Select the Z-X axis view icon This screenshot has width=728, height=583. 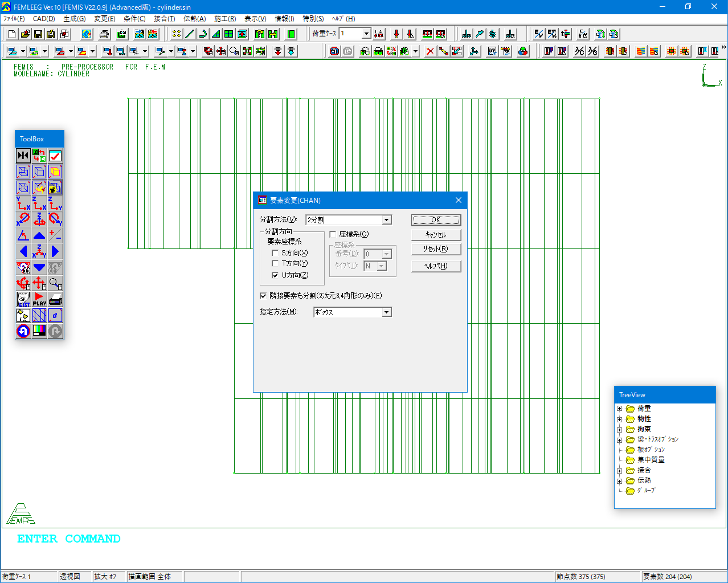(x=39, y=203)
